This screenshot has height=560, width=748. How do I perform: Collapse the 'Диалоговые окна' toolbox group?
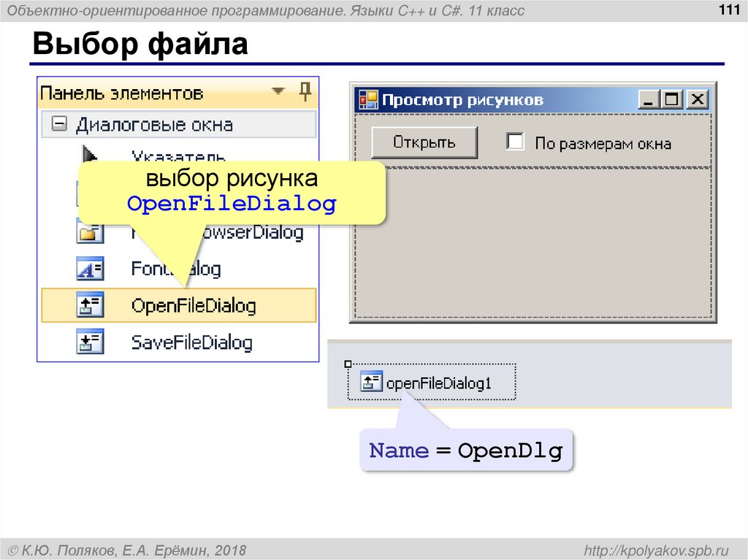pyautogui.click(x=59, y=124)
